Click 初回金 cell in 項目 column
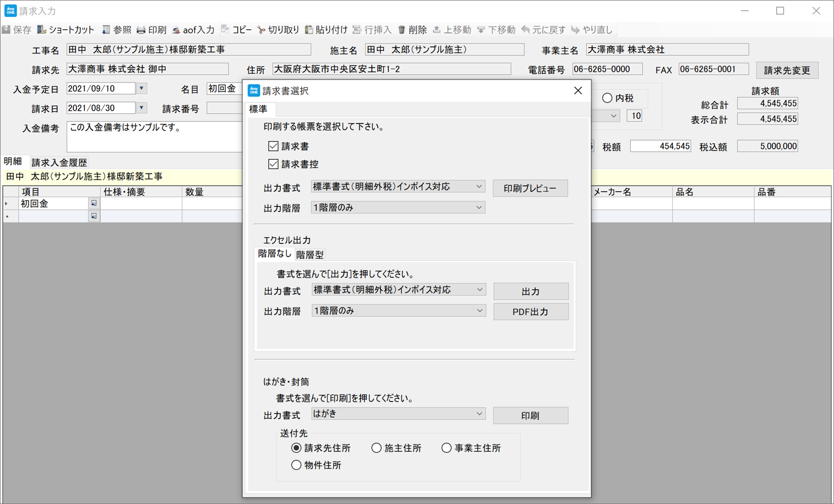834x504 pixels. coord(54,204)
